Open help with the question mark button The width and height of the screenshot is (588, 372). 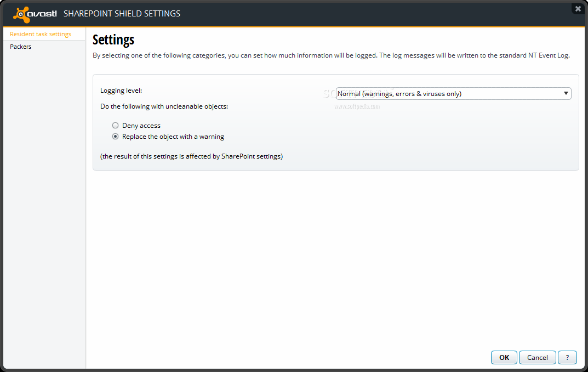(567, 357)
